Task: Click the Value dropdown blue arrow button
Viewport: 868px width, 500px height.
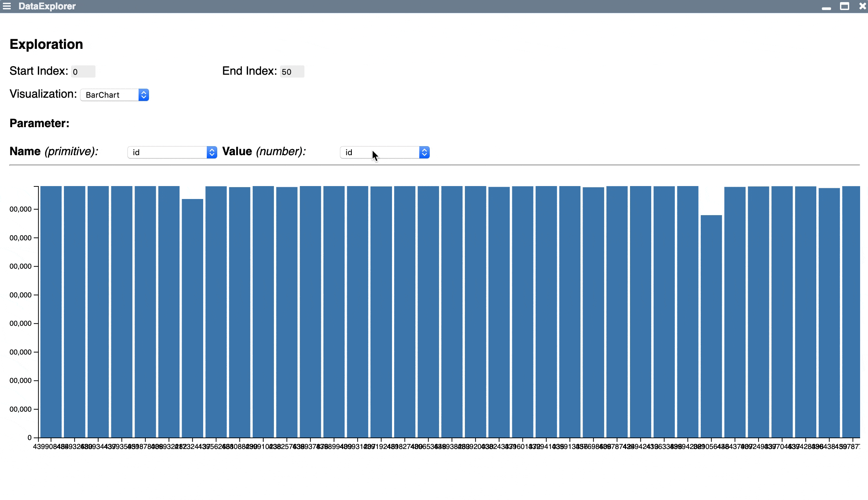Action: point(424,152)
